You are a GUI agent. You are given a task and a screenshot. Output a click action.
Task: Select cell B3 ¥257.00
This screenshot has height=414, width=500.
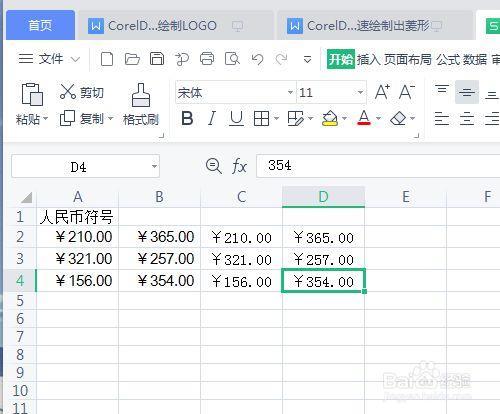pos(159,259)
